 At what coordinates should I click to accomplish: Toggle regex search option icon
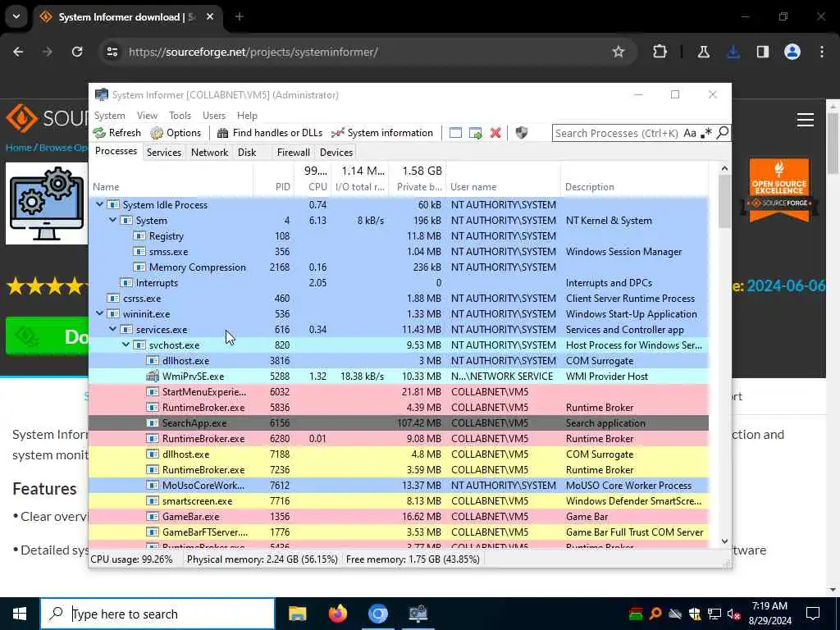pyautogui.click(x=706, y=133)
